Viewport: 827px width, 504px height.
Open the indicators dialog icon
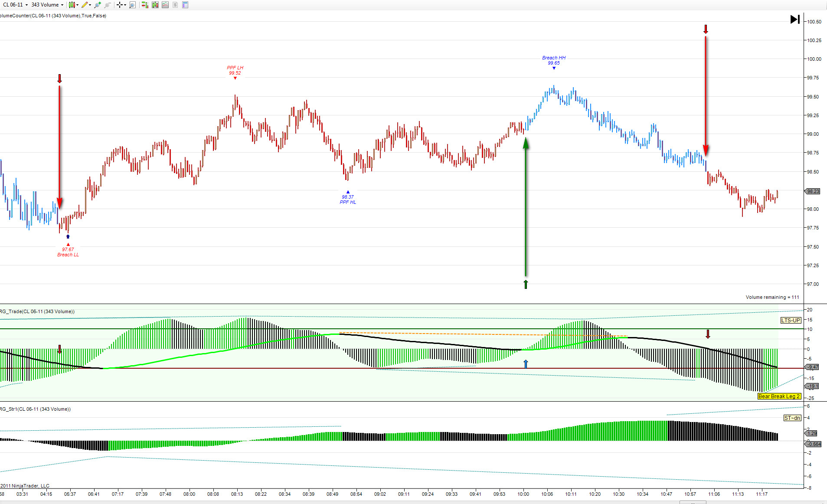pyautogui.click(x=165, y=5)
